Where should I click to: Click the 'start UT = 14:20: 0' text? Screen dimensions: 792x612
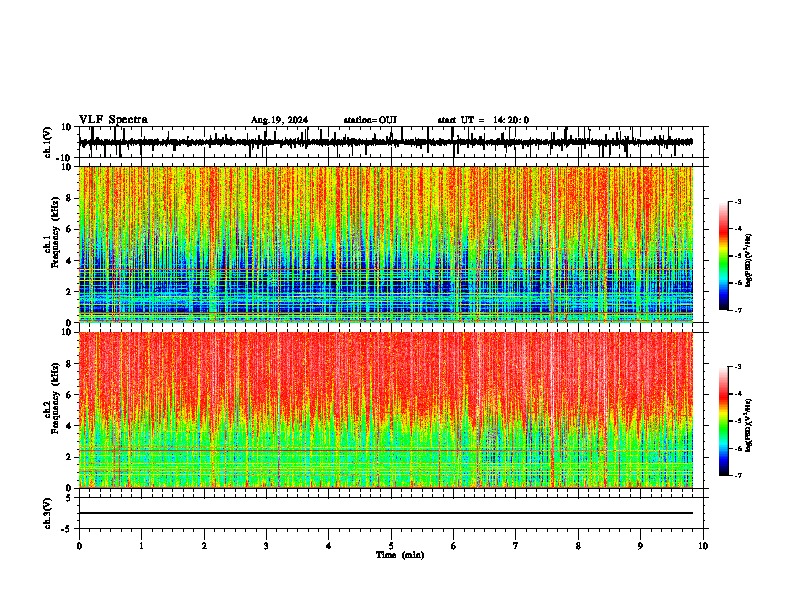tap(483, 120)
